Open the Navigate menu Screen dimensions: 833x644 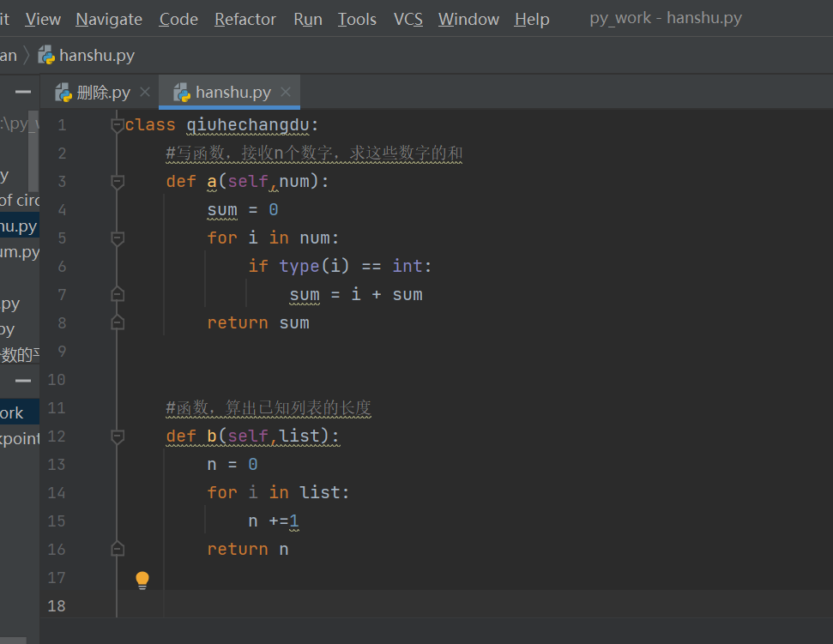pyautogui.click(x=109, y=19)
